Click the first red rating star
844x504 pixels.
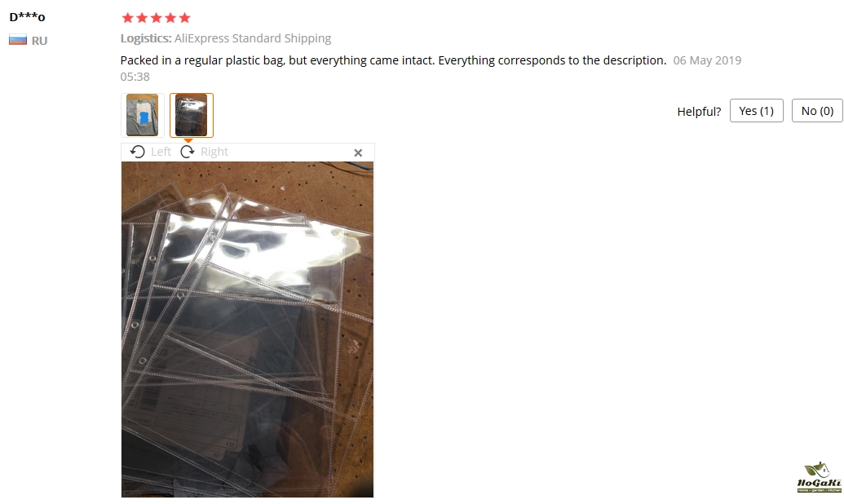coord(127,18)
